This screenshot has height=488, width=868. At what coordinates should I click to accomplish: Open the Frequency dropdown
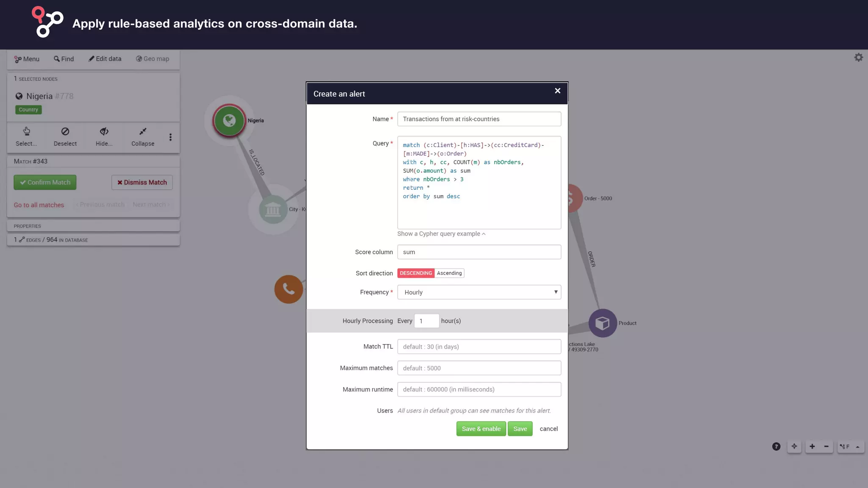click(x=479, y=292)
